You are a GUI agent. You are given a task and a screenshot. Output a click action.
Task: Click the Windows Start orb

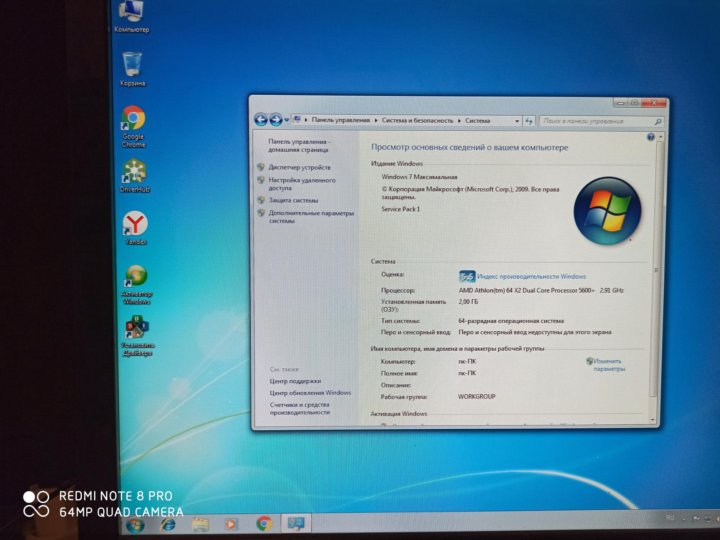click(x=135, y=523)
